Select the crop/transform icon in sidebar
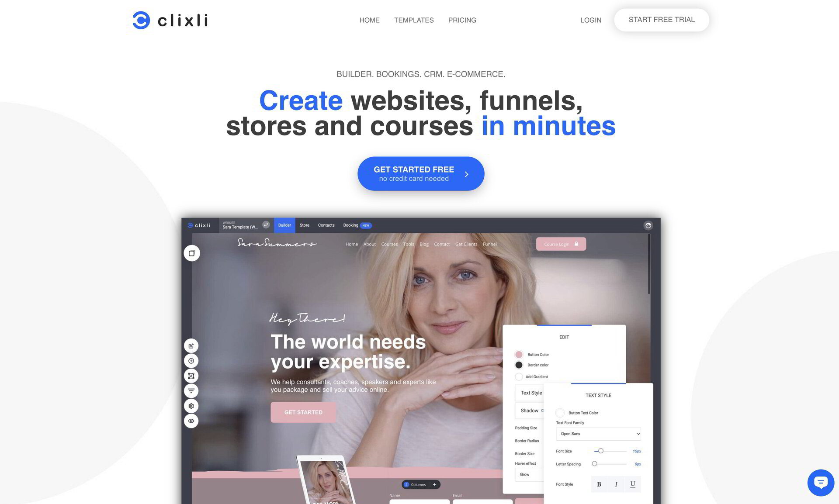This screenshot has height=504, width=839. (191, 376)
